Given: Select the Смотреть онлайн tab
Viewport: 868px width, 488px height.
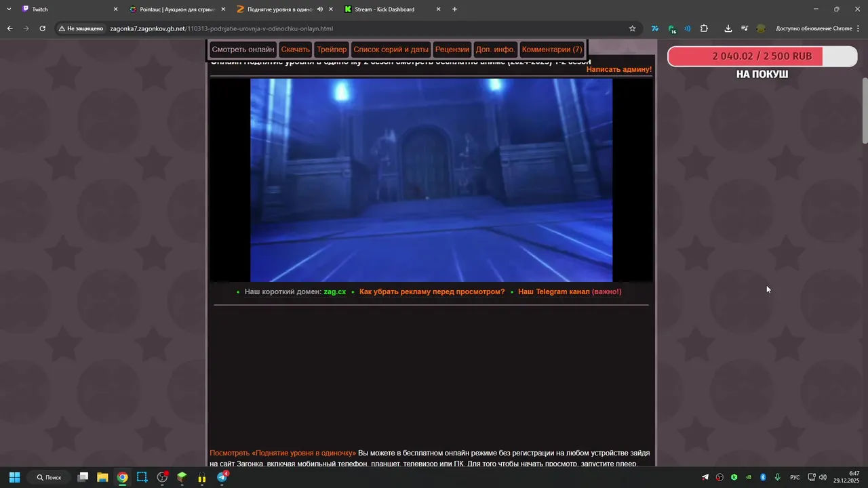Looking at the screenshot, I should pyautogui.click(x=243, y=49).
